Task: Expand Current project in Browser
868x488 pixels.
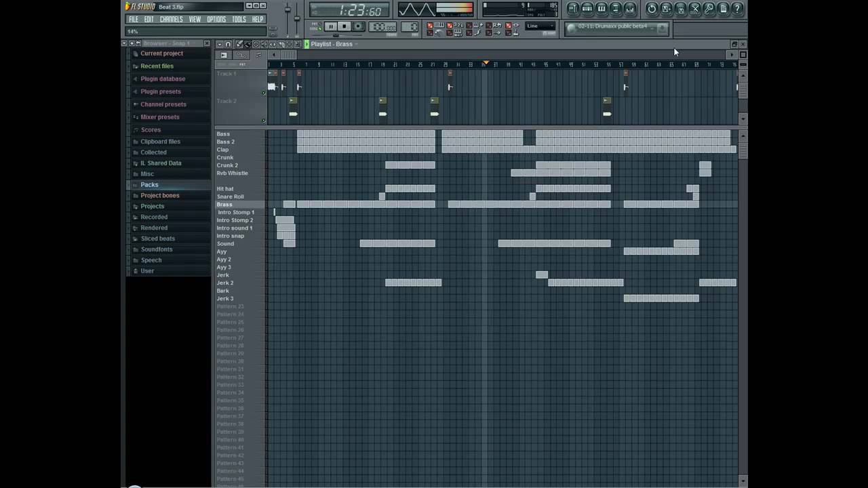Action: 161,54
